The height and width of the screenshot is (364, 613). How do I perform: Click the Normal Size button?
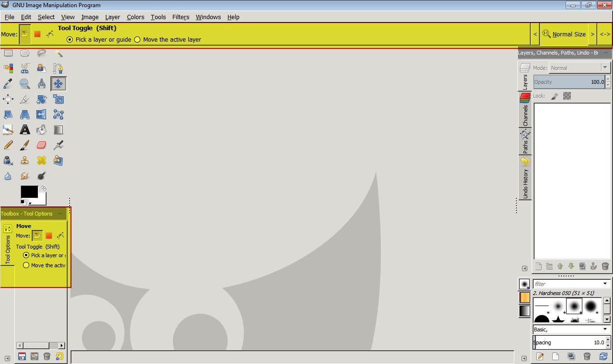click(564, 34)
